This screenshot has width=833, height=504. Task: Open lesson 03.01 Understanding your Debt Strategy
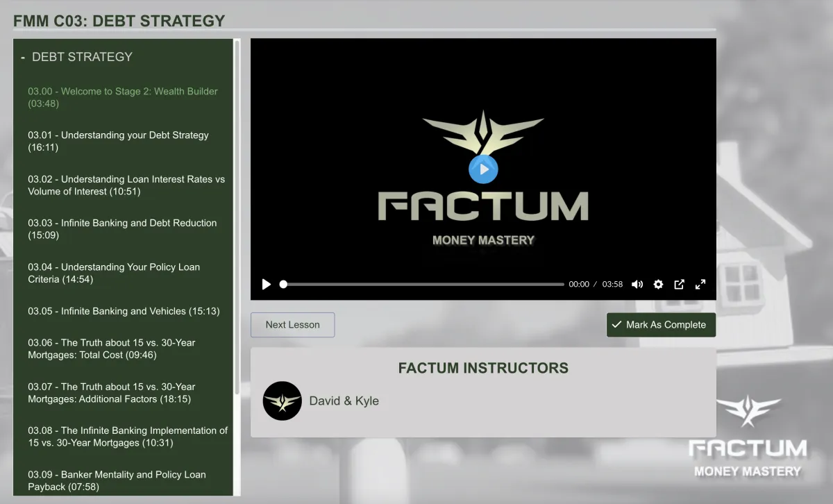point(118,142)
